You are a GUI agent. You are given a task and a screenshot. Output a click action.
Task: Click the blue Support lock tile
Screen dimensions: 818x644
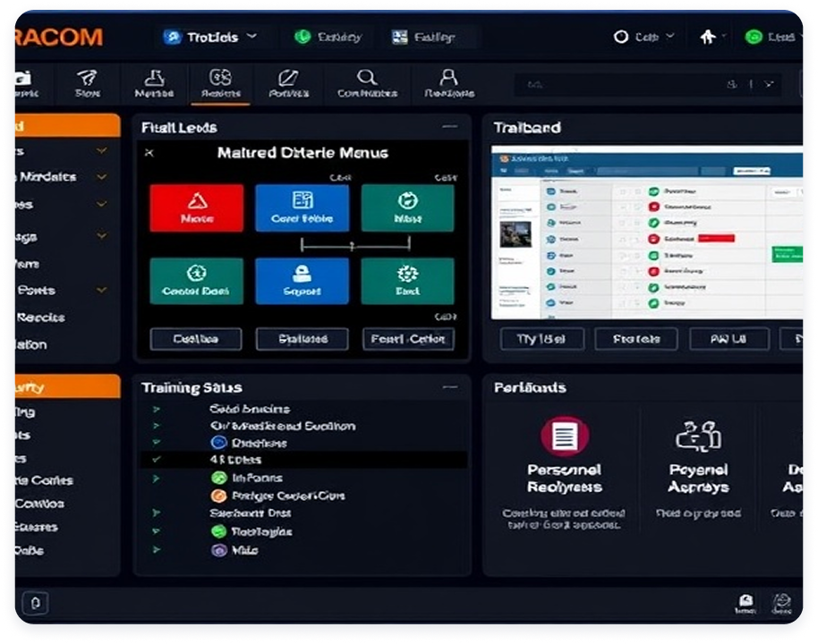[302, 281]
